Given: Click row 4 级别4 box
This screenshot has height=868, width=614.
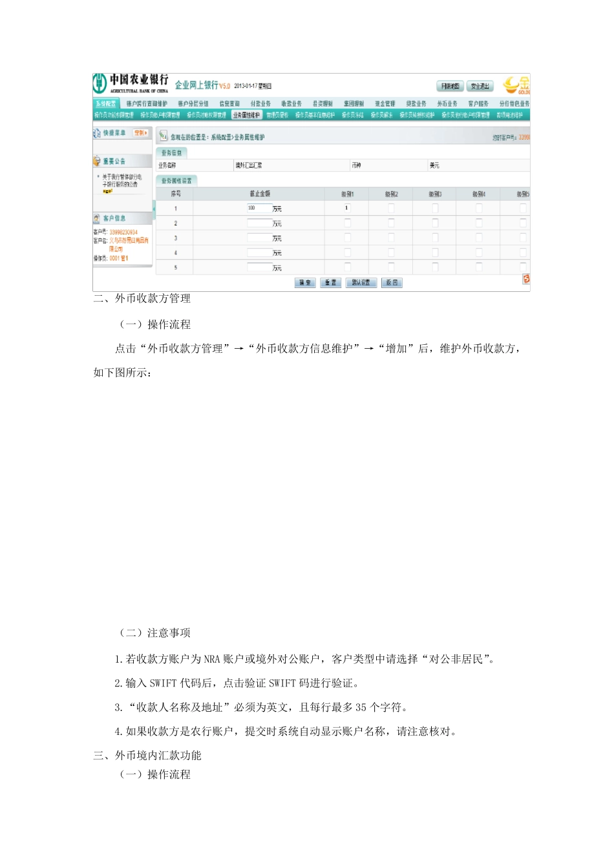Looking at the screenshot, I should [479, 253].
